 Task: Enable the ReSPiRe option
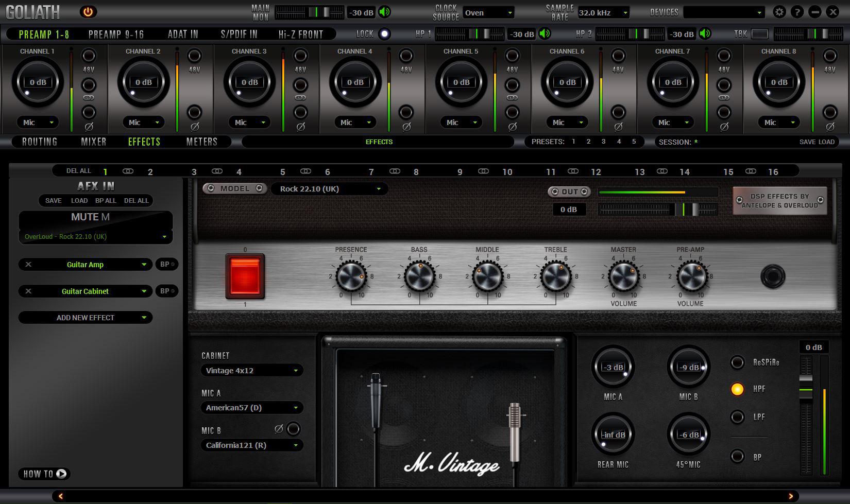pyautogui.click(x=737, y=362)
